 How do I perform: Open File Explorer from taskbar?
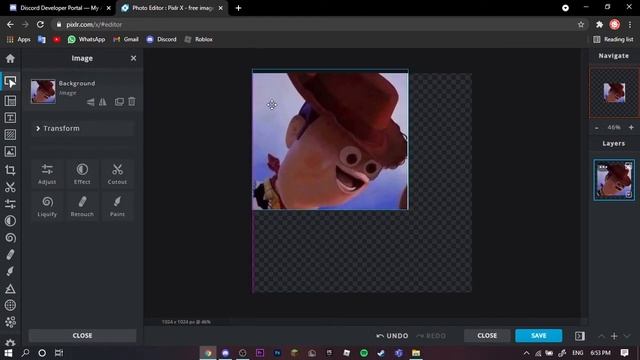416,353
